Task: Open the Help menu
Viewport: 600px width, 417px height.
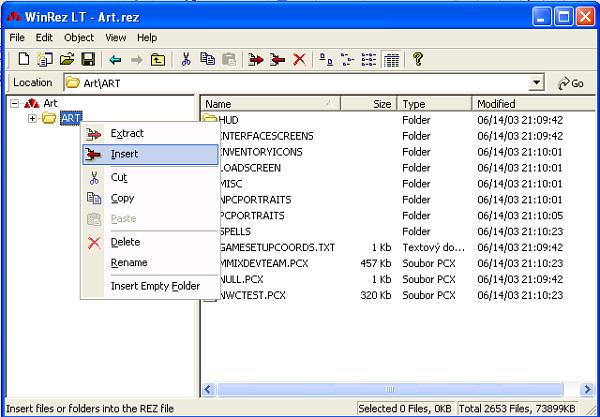Action: tap(147, 37)
